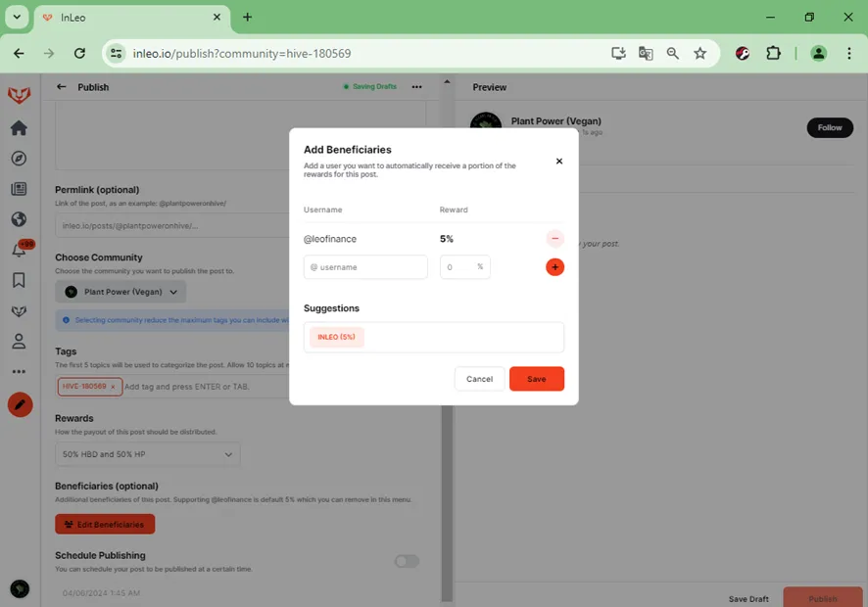The width and height of the screenshot is (868, 607).
Task: Remove the @leofinance beneficiary
Action: [x=555, y=239]
